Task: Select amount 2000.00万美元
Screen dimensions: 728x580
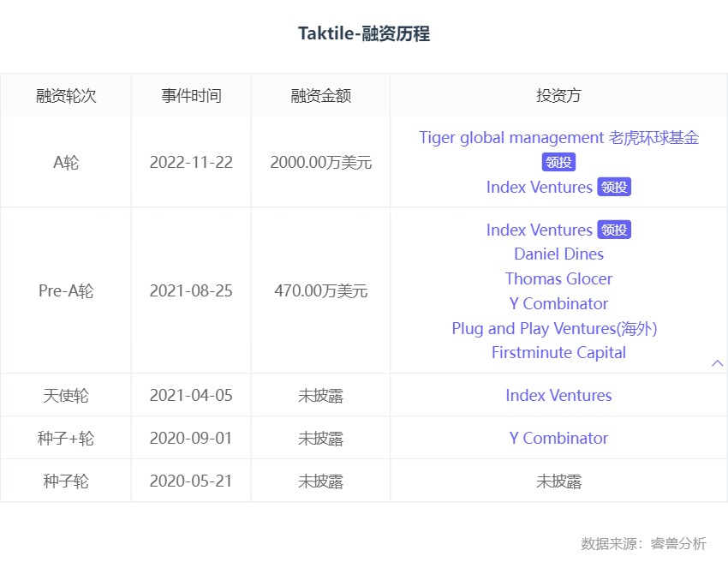Action: [x=321, y=163]
